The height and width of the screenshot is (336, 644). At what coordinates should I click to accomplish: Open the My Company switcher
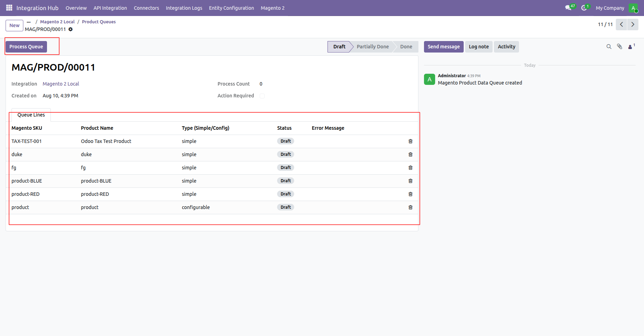610,8
